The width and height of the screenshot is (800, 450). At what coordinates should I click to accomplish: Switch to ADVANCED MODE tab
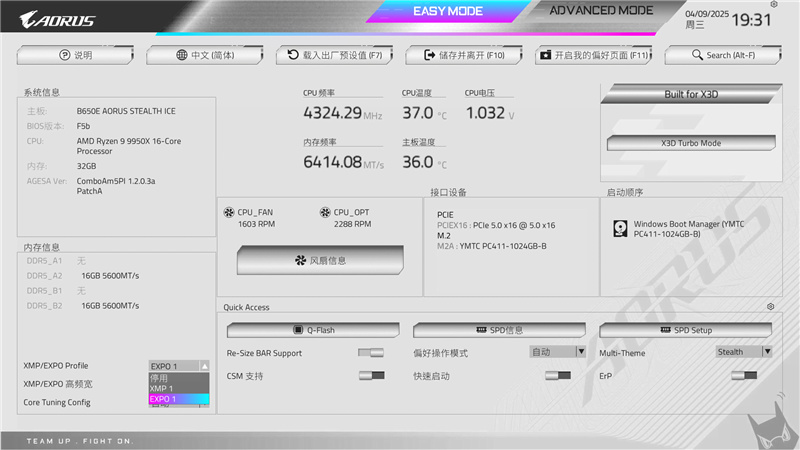click(x=601, y=11)
